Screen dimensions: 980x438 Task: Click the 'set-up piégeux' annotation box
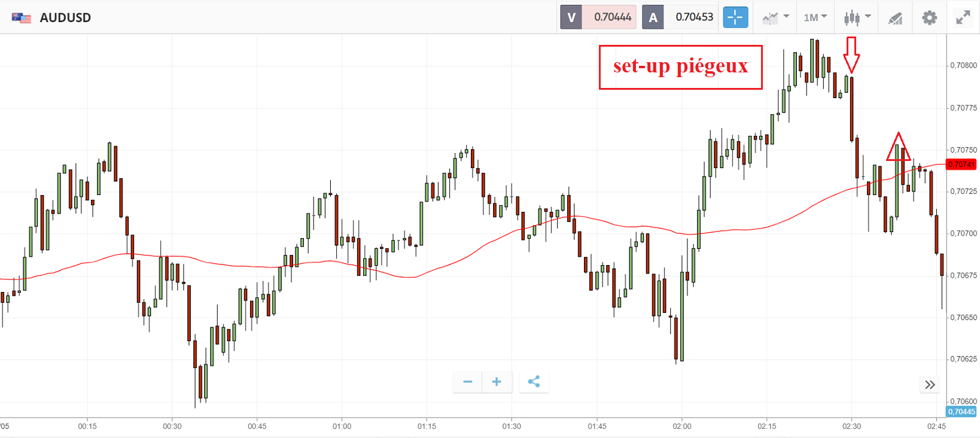pyautogui.click(x=680, y=67)
